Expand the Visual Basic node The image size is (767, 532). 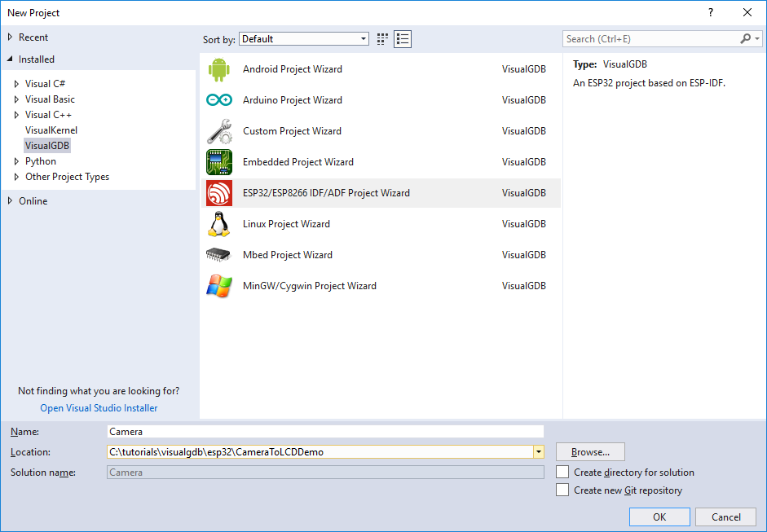coord(16,99)
